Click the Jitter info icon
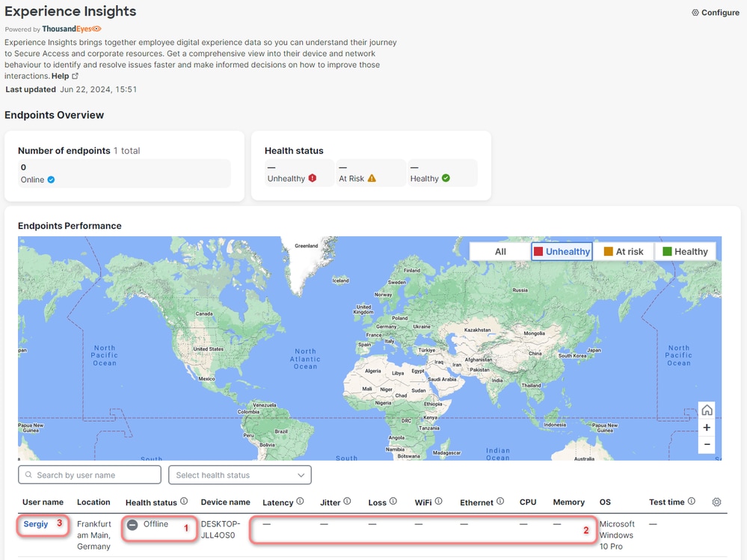The image size is (747, 560). click(x=347, y=502)
